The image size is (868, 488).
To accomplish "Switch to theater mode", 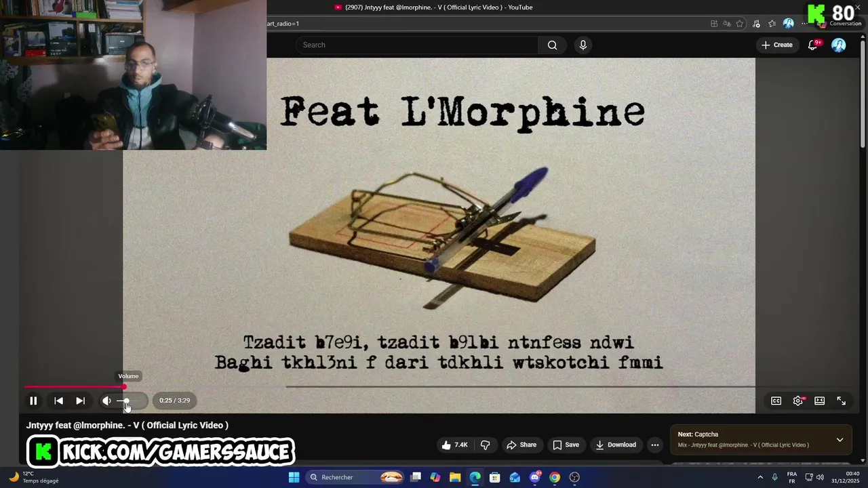I will point(819,401).
